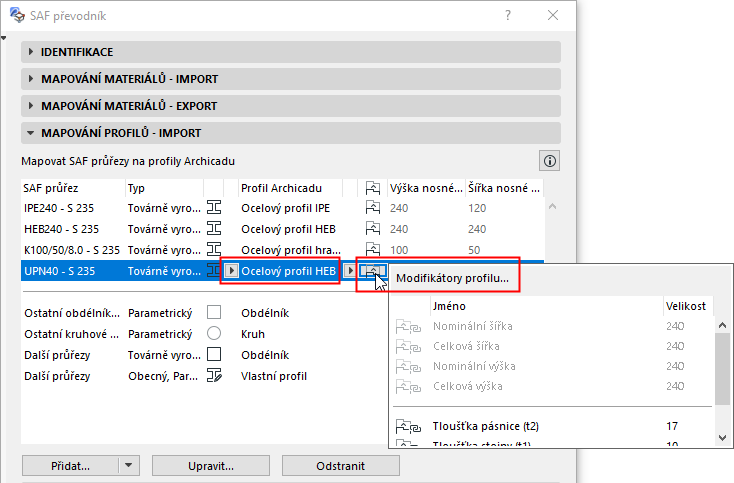Click the custom profile icon for Vlastní profil
734x483 pixels.
214,376
